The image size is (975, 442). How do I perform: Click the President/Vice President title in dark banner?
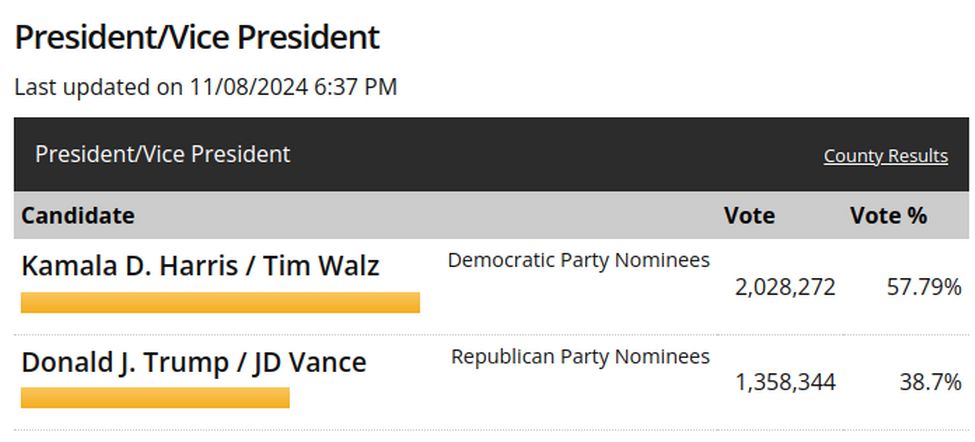click(162, 154)
